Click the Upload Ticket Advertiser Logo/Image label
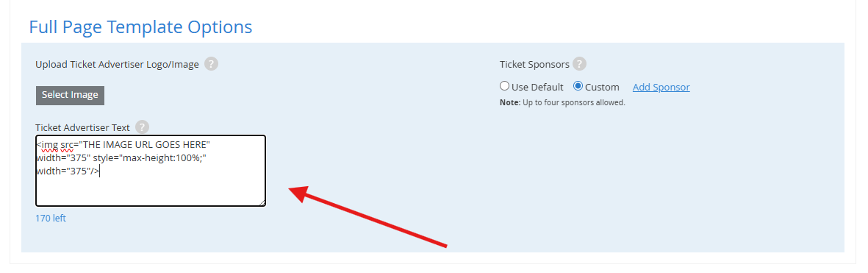 click(x=117, y=64)
